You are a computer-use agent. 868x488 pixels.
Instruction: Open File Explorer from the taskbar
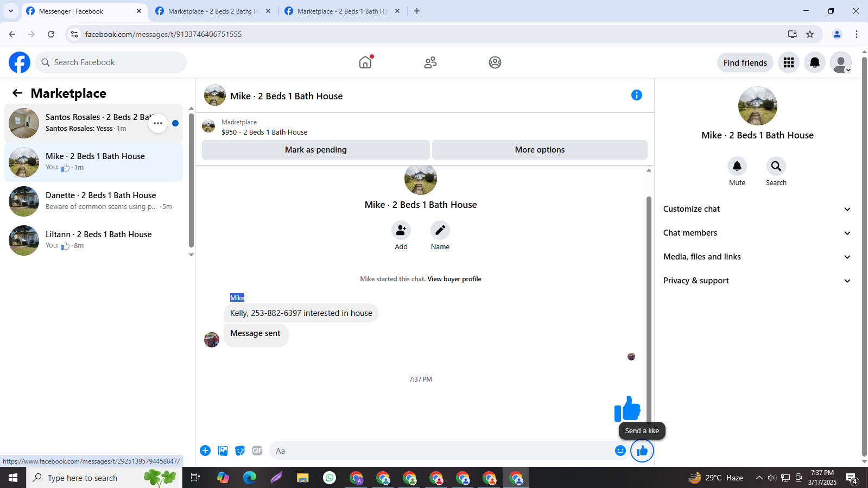click(302, 478)
